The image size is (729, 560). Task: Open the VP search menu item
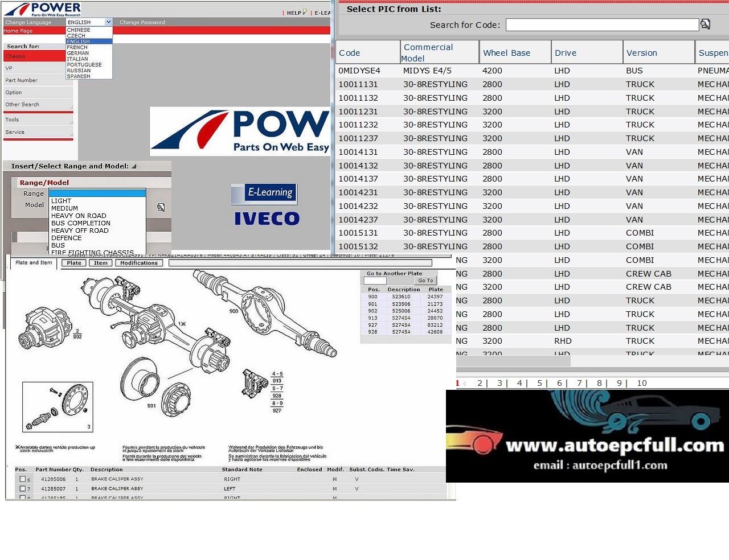point(38,68)
